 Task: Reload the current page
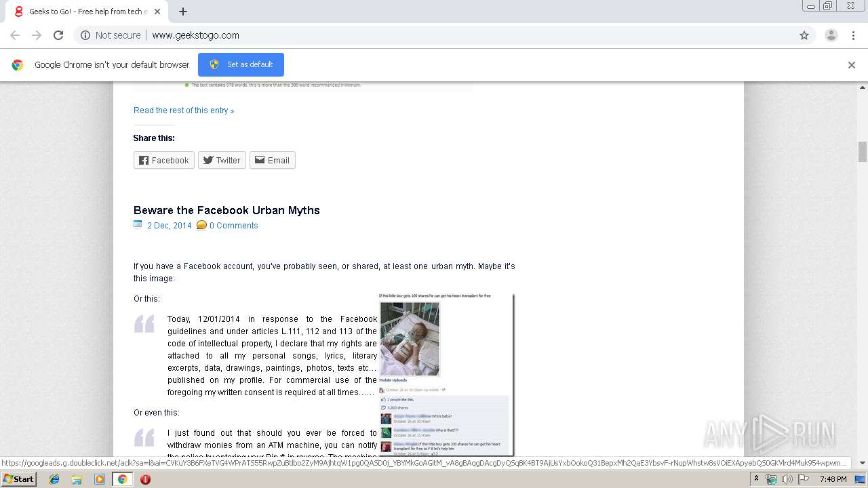58,35
